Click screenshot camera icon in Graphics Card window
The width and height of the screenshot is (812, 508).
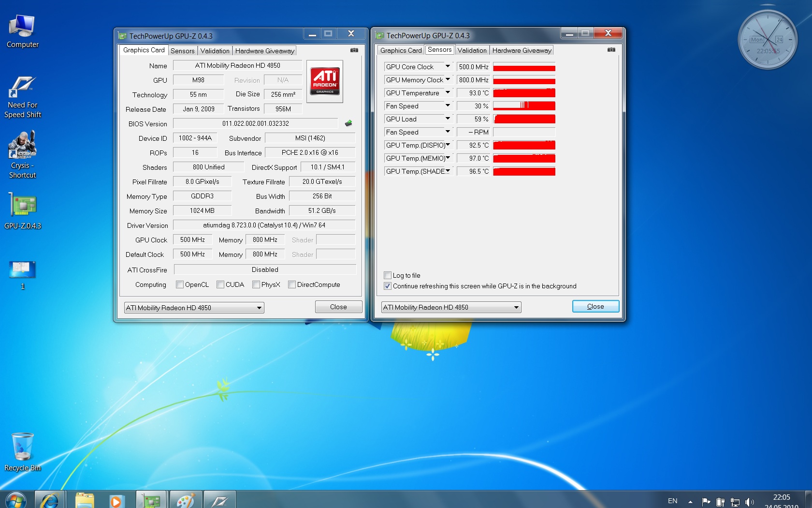point(354,50)
